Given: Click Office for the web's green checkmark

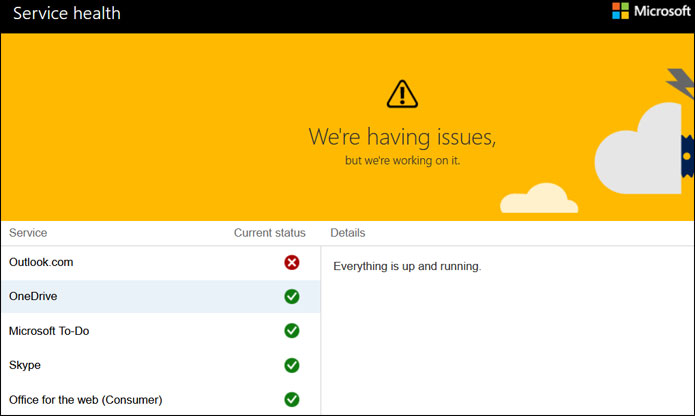Looking at the screenshot, I should pyautogui.click(x=291, y=399).
